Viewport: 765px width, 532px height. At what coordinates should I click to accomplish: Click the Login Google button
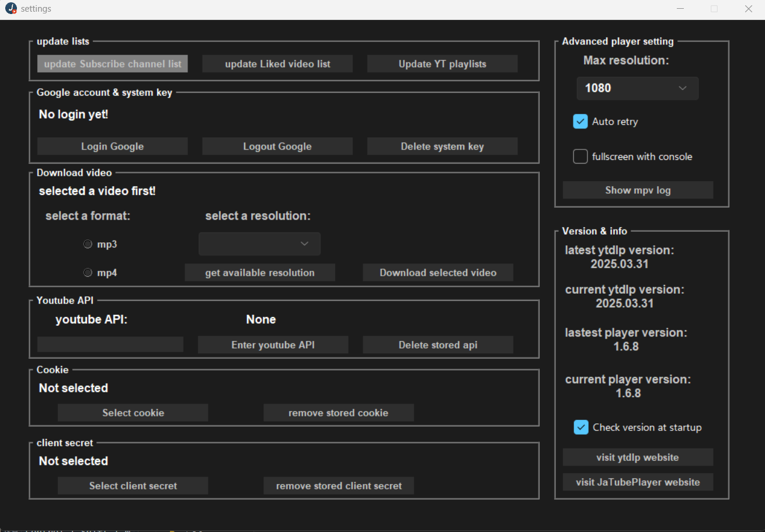point(113,146)
